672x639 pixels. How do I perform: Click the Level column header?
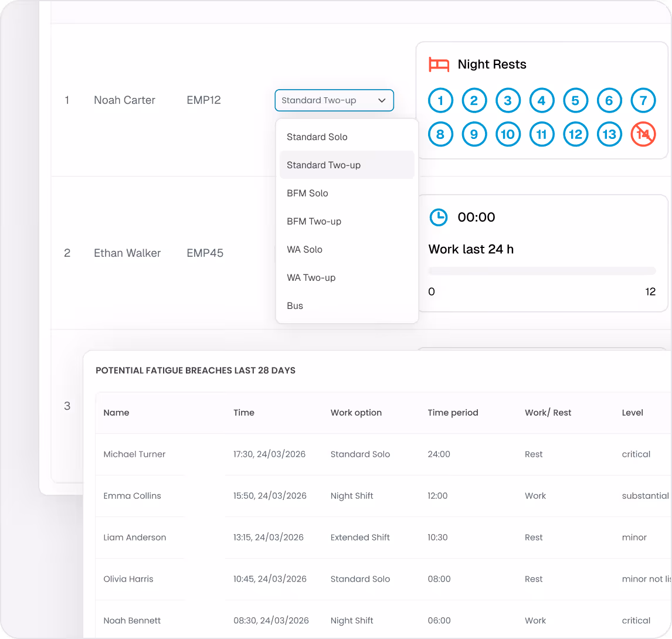pos(632,413)
